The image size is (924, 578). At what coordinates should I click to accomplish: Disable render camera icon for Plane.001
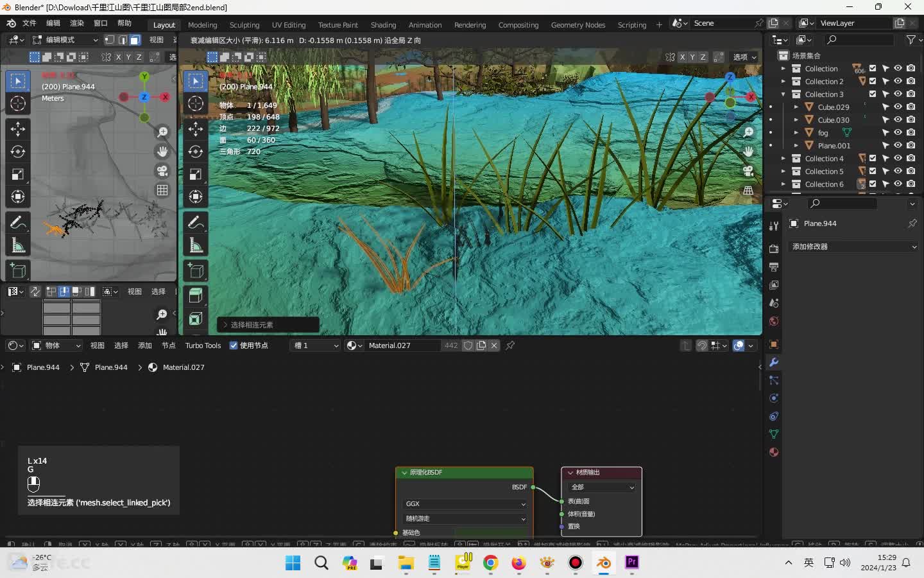pyautogui.click(x=911, y=145)
